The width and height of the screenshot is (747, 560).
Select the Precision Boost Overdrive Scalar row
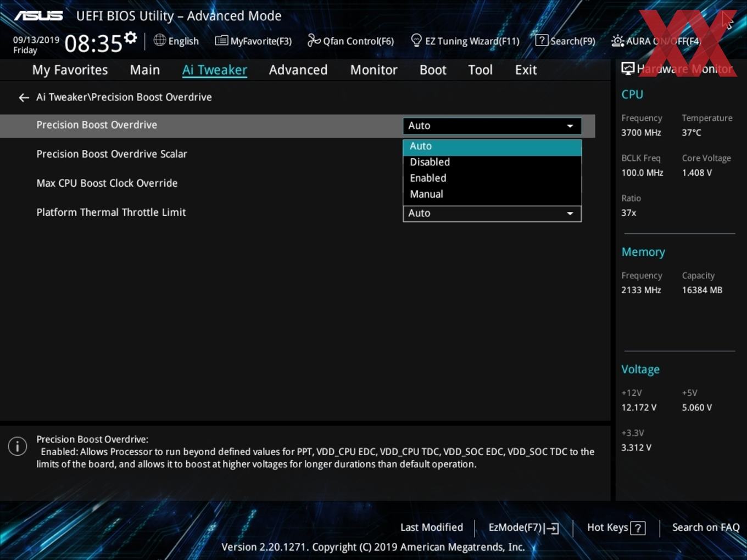coord(112,154)
